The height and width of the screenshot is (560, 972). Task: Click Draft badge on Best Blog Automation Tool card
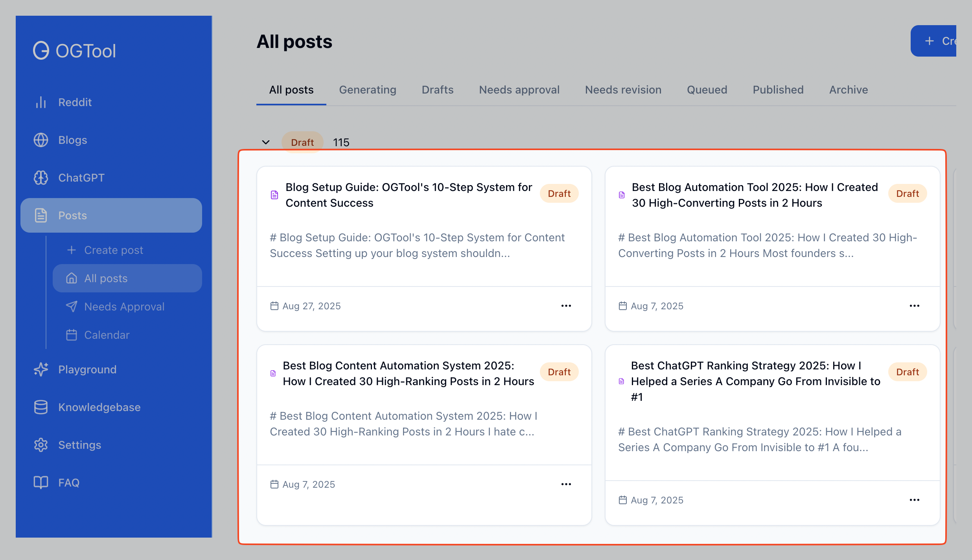point(908,193)
